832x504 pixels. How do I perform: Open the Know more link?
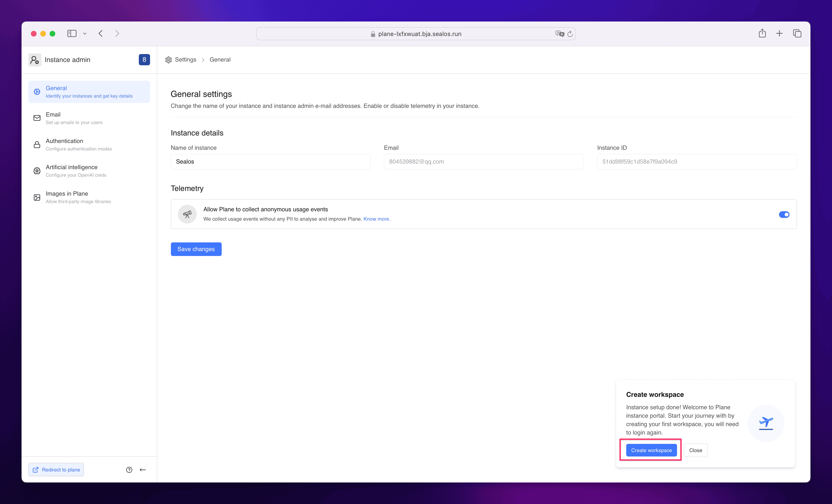click(x=376, y=219)
